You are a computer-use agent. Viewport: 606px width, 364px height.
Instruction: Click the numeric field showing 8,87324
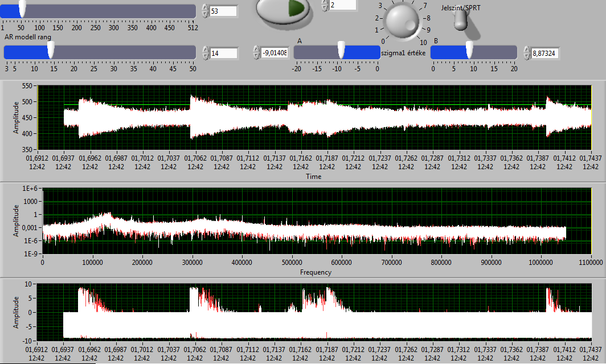[545, 54]
